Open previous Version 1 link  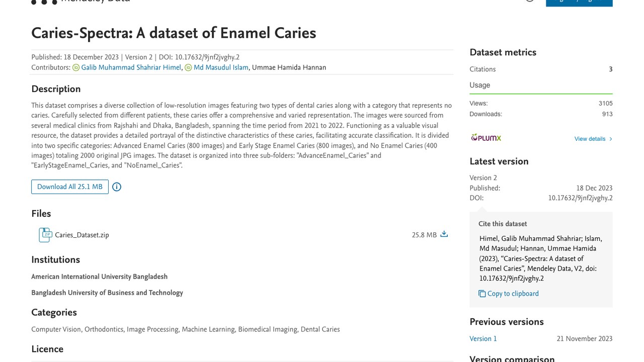(x=483, y=339)
